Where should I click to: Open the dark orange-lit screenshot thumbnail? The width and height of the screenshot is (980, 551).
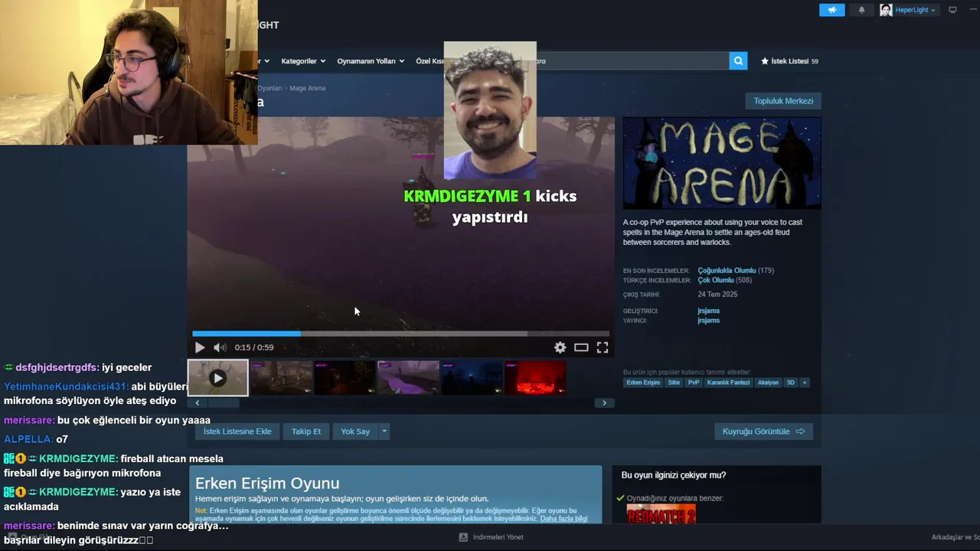[345, 378]
